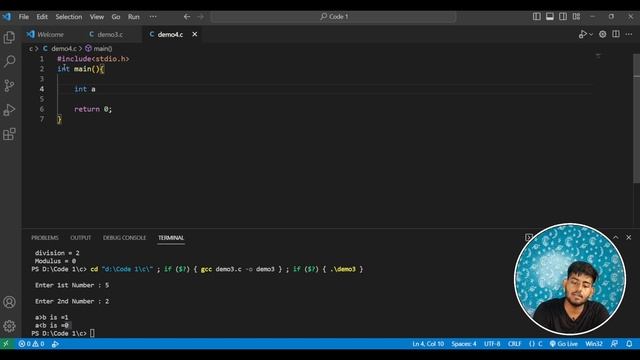Click Go Live in status bar
The width and height of the screenshot is (640, 360).
(563, 344)
